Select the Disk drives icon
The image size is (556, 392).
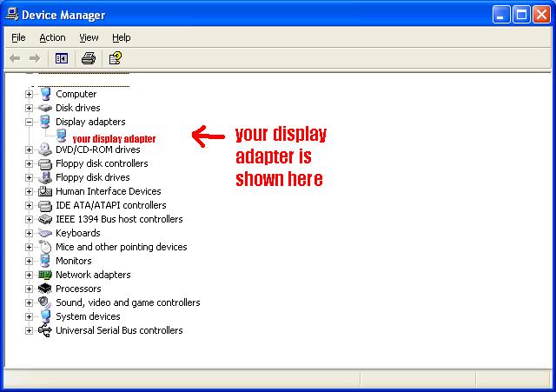(45, 108)
